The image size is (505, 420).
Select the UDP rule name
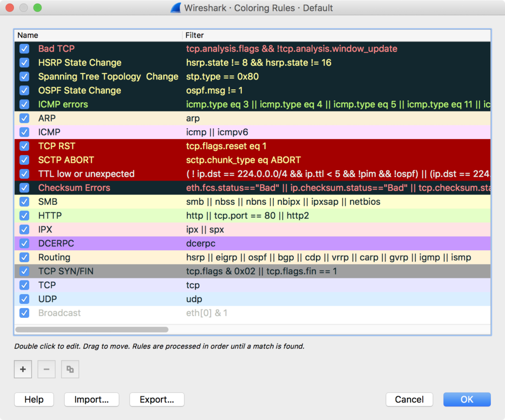tap(47, 299)
